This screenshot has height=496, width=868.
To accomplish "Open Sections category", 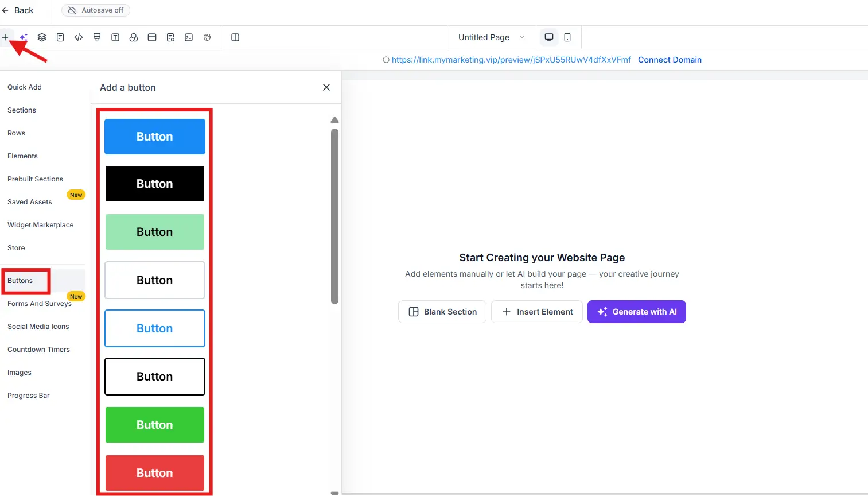I will pos(22,110).
